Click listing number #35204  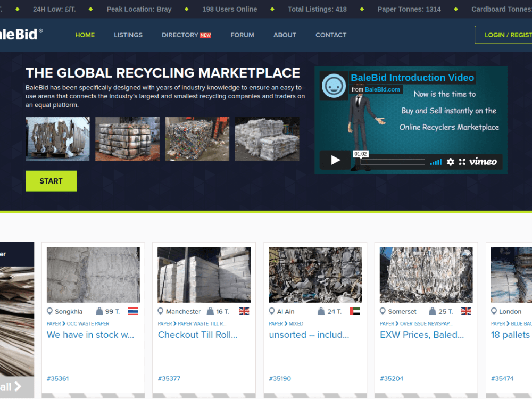point(392,378)
